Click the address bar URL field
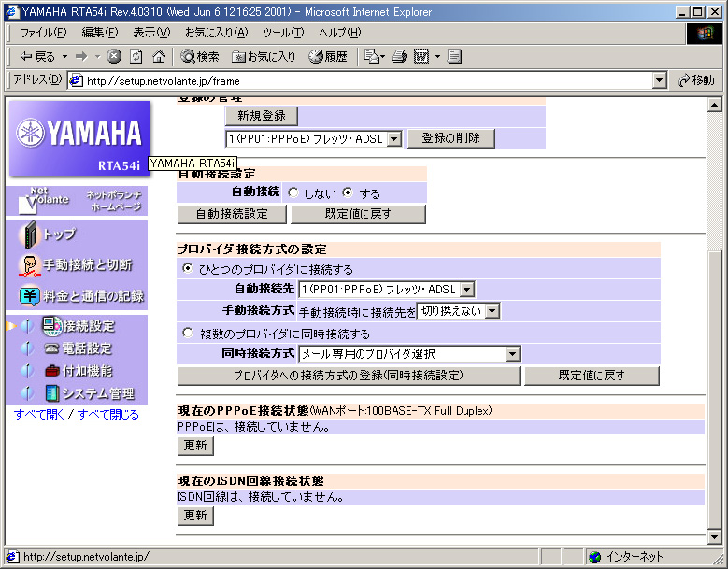Screen dimensions: 728x569 click(364, 81)
